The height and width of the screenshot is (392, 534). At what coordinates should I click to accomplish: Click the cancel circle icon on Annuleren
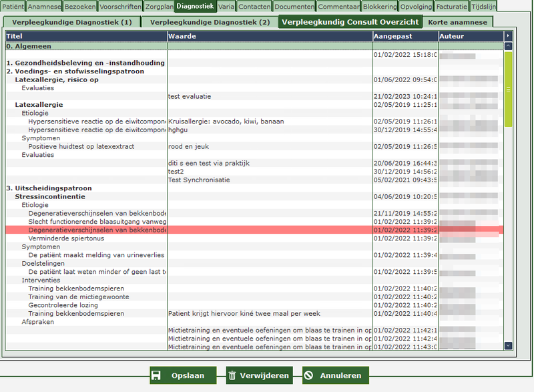[308, 375]
